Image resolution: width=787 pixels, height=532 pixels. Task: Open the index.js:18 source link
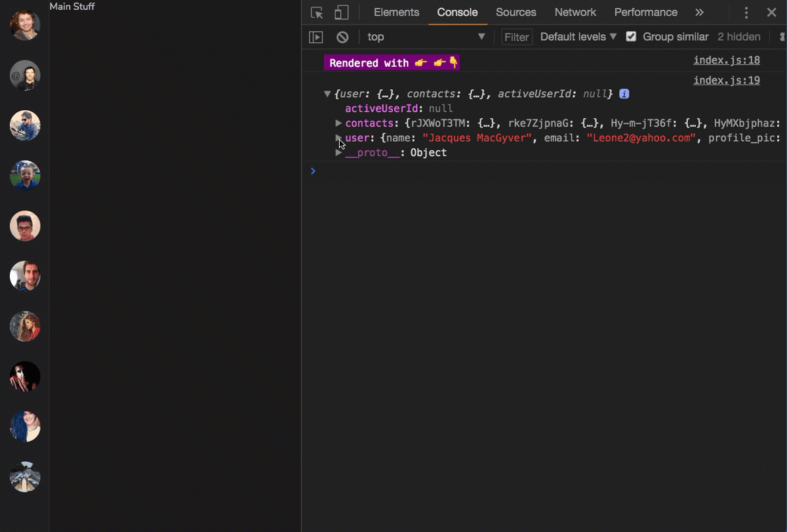click(x=727, y=60)
